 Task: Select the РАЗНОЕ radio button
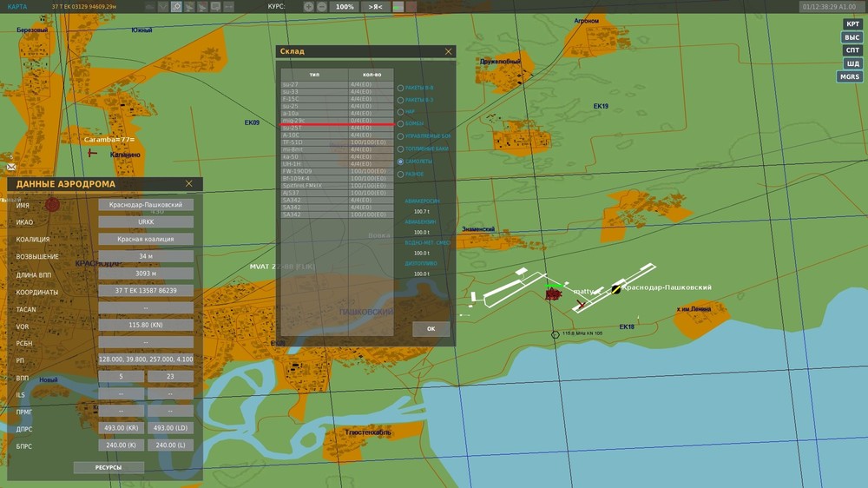pyautogui.click(x=400, y=175)
